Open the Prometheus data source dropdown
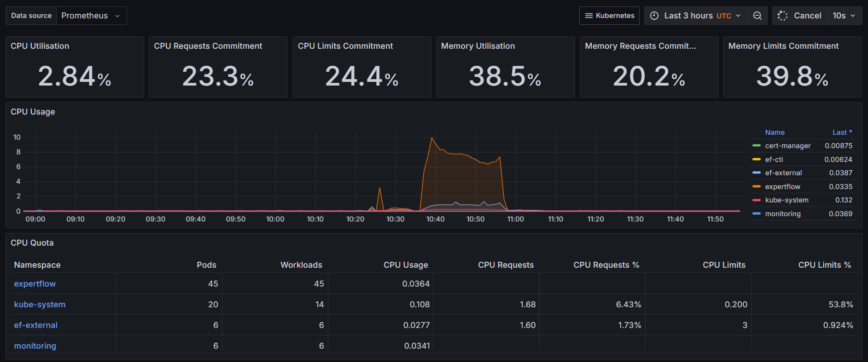 pyautogui.click(x=91, y=16)
